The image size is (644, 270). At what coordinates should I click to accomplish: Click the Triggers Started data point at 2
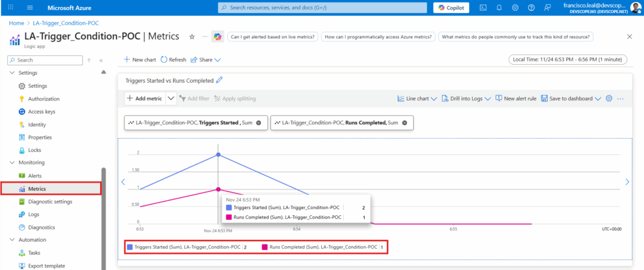click(x=218, y=154)
